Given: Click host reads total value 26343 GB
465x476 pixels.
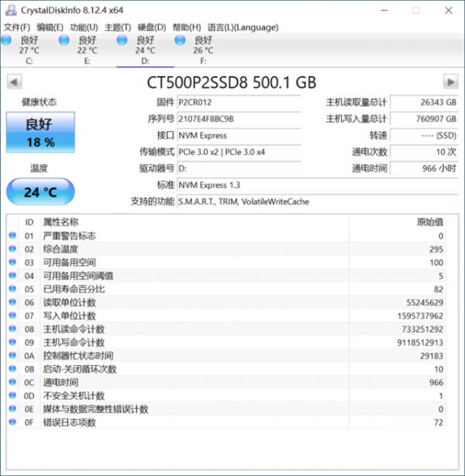Looking at the screenshot, I should pyautogui.click(x=424, y=102).
